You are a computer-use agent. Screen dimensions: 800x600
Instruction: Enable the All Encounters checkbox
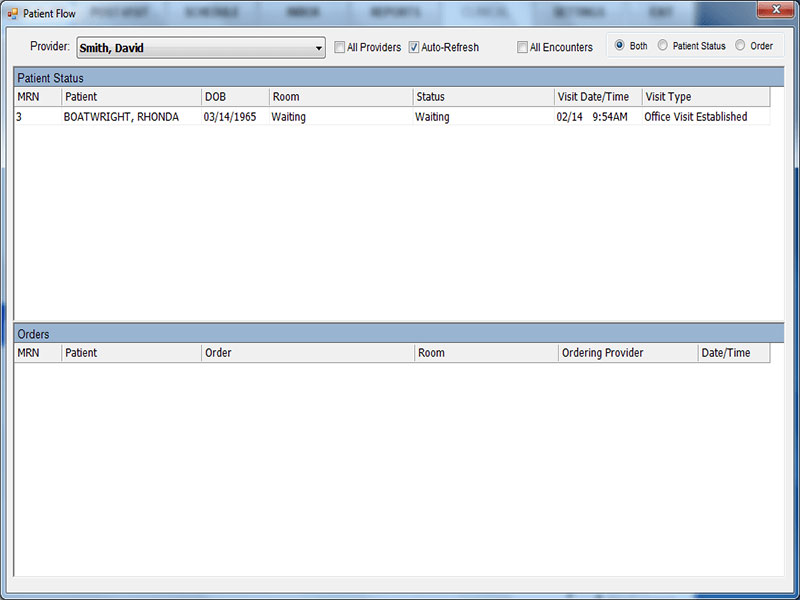point(522,47)
